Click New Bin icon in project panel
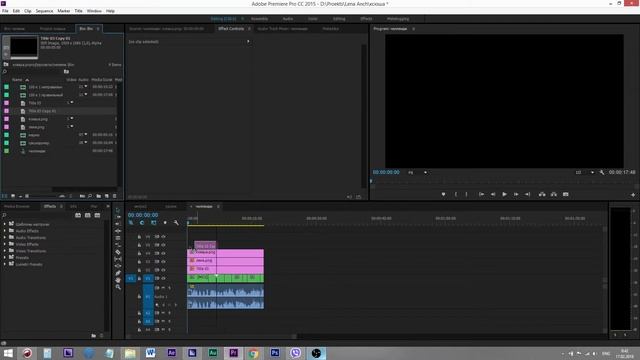The image size is (640, 360). 98,196
